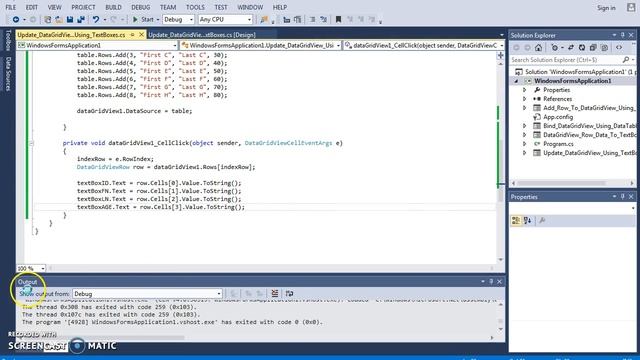Click Solution Explorer Refresh icon
640x360 pixels.
click(582, 48)
